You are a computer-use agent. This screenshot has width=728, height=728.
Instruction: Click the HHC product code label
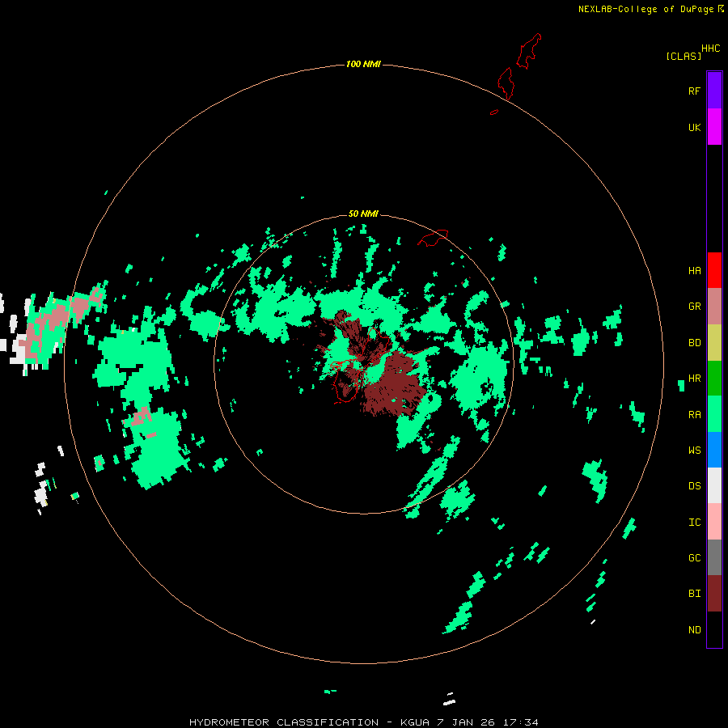click(x=710, y=49)
